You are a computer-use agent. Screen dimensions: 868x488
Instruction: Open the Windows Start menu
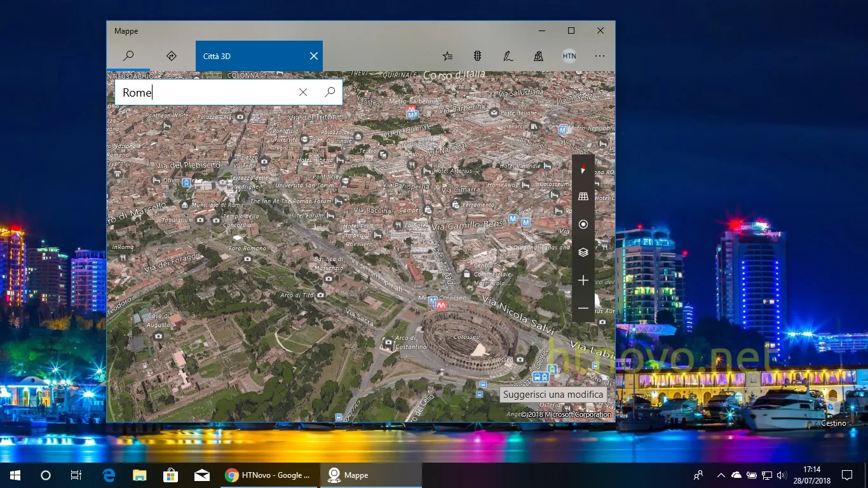(x=15, y=475)
